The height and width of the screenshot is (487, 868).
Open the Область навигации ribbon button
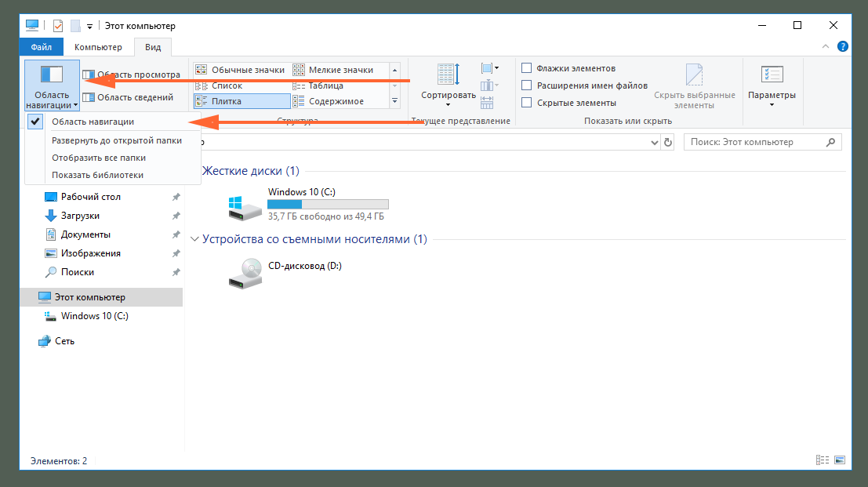(52, 85)
